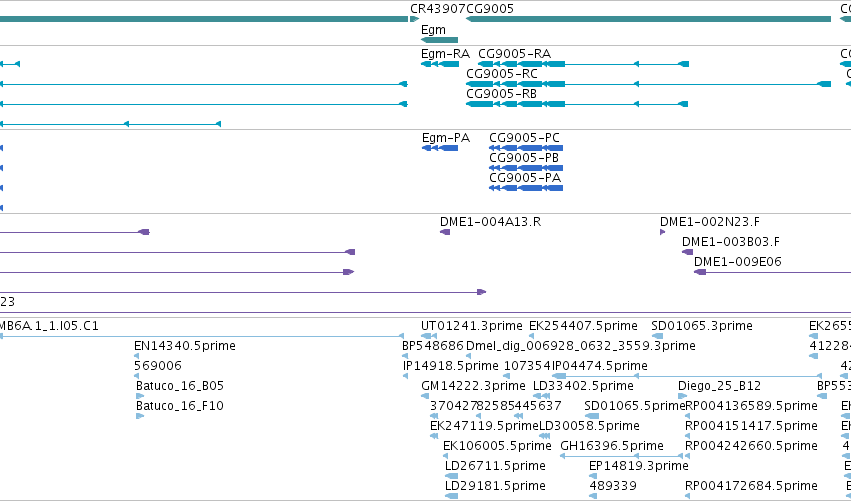Select the CG9005 gene span bar
This screenshot has width=851, height=501.
(x=649, y=19)
